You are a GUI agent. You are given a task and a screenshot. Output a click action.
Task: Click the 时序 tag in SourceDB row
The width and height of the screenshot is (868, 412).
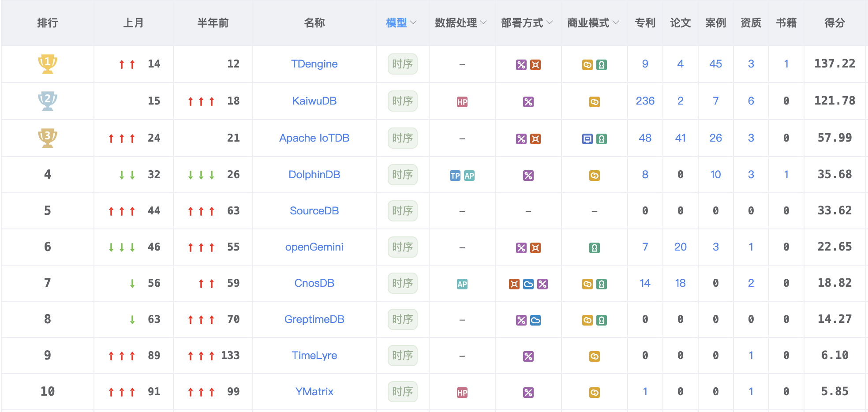click(403, 211)
